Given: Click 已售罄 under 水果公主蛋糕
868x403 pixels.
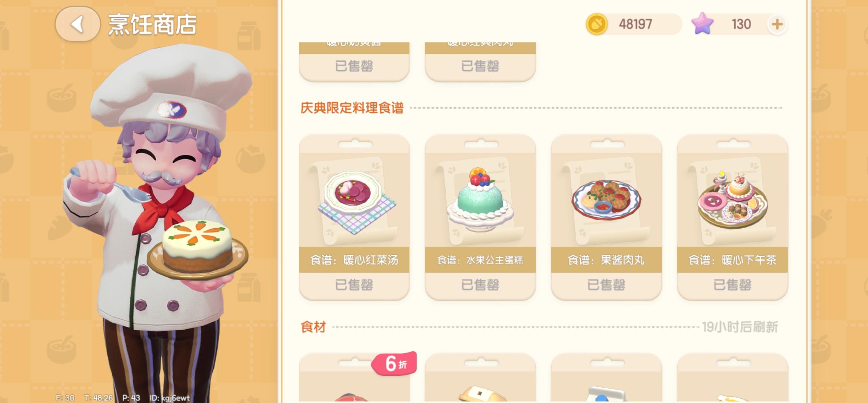Looking at the screenshot, I should 480,285.
